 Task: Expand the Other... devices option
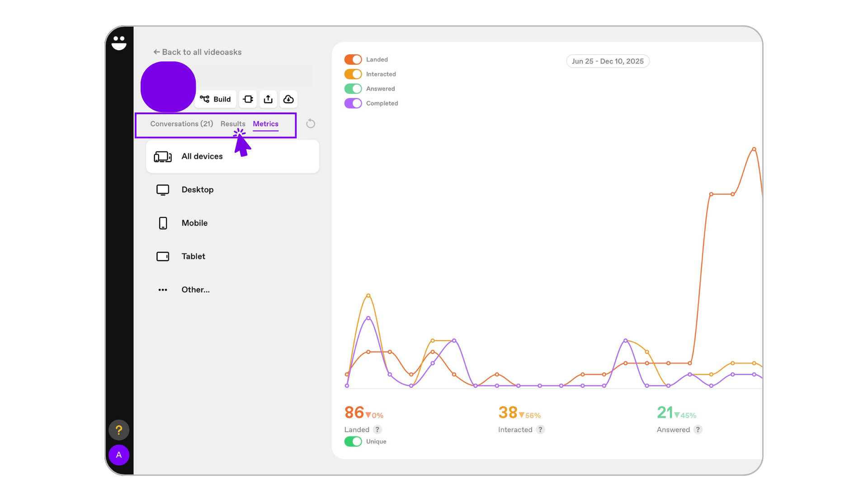pyautogui.click(x=195, y=290)
